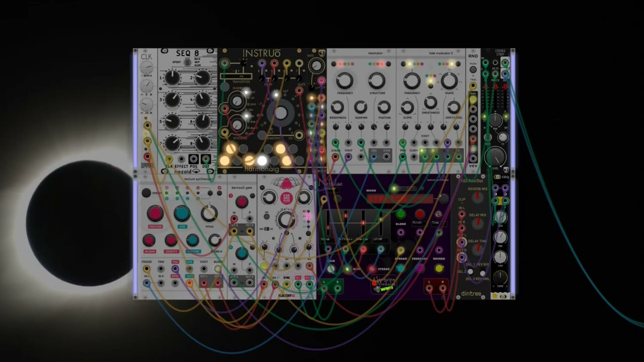Click the harmonaig GATE jack
This screenshot has width=644, height=362.
(299, 90)
